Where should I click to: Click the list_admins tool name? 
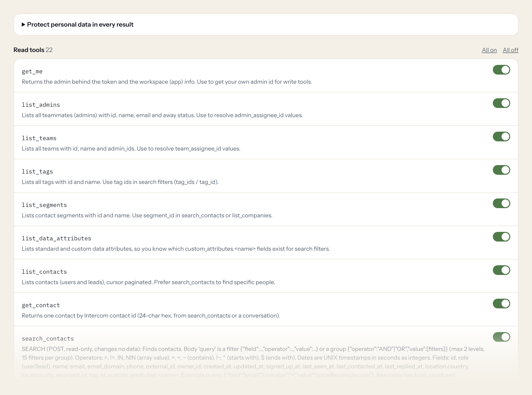click(x=41, y=105)
